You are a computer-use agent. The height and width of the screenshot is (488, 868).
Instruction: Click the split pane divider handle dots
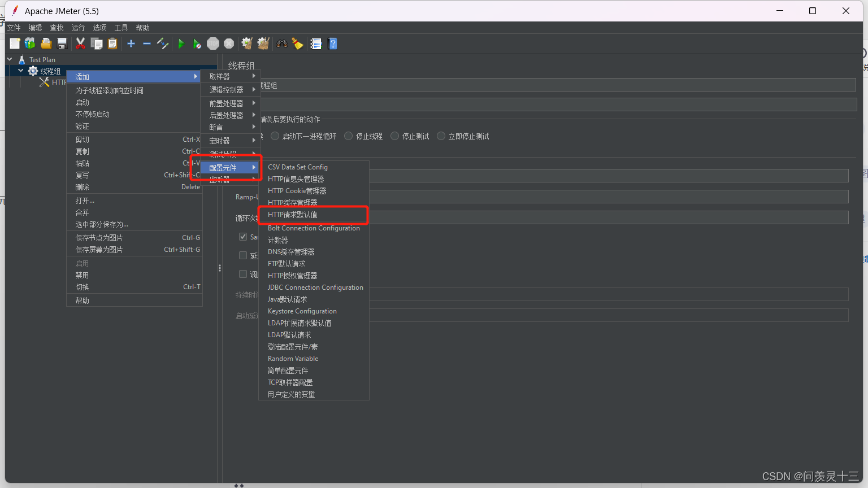(220, 268)
